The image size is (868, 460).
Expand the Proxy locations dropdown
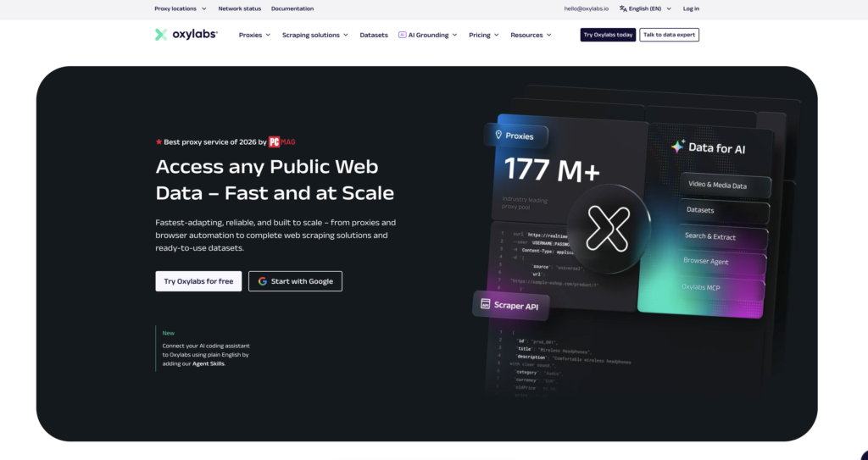pos(181,8)
